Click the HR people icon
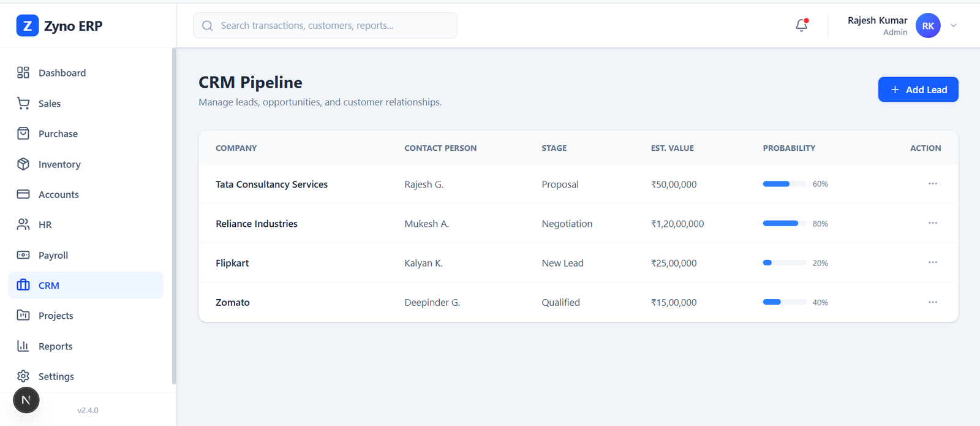980x426 pixels. tap(23, 225)
